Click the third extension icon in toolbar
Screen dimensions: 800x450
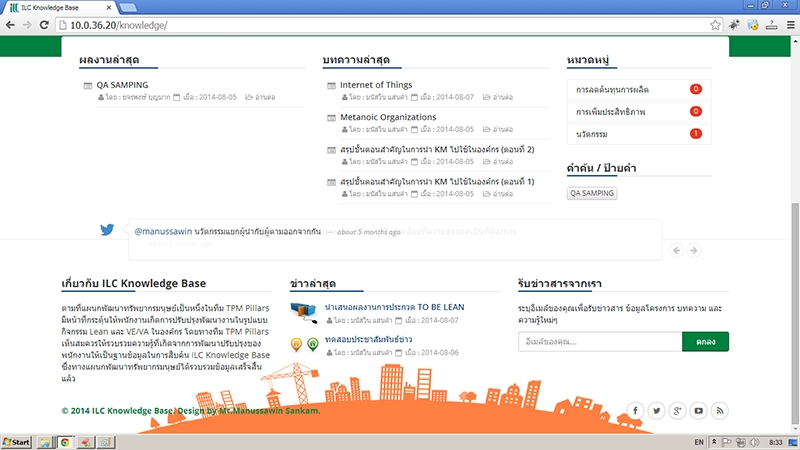[x=771, y=25]
